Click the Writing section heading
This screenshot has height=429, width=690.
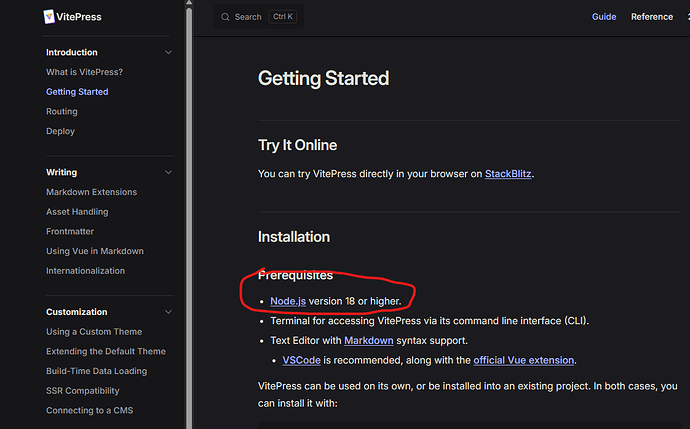(x=62, y=172)
